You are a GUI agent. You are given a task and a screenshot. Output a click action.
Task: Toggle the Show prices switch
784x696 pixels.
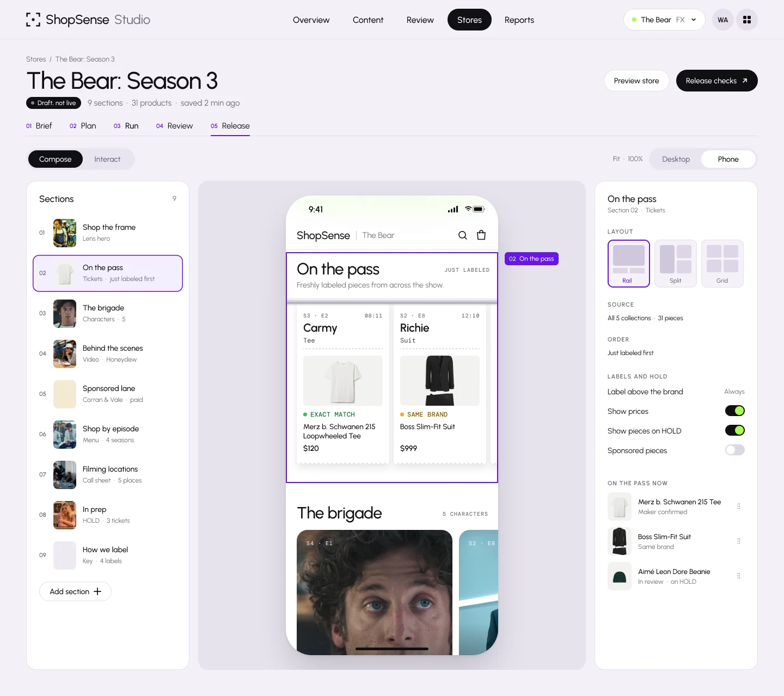pos(735,411)
